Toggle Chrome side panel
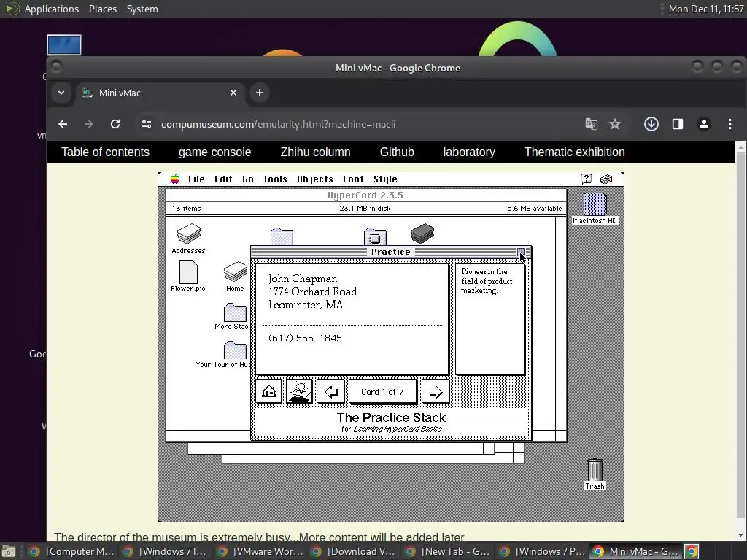This screenshot has width=747, height=560. click(x=678, y=124)
